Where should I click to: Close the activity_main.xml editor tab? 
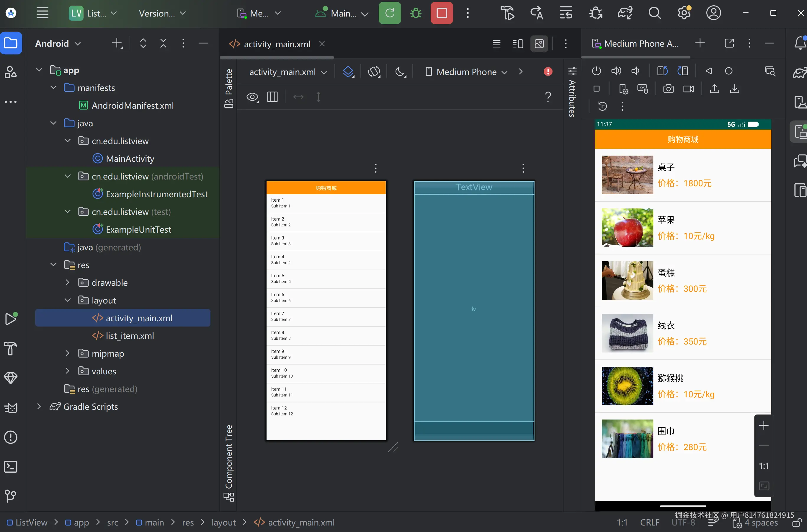(322, 44)
